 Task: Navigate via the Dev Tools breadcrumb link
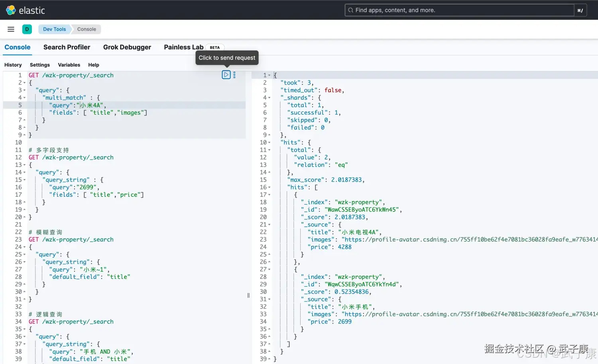pos(54,29)
